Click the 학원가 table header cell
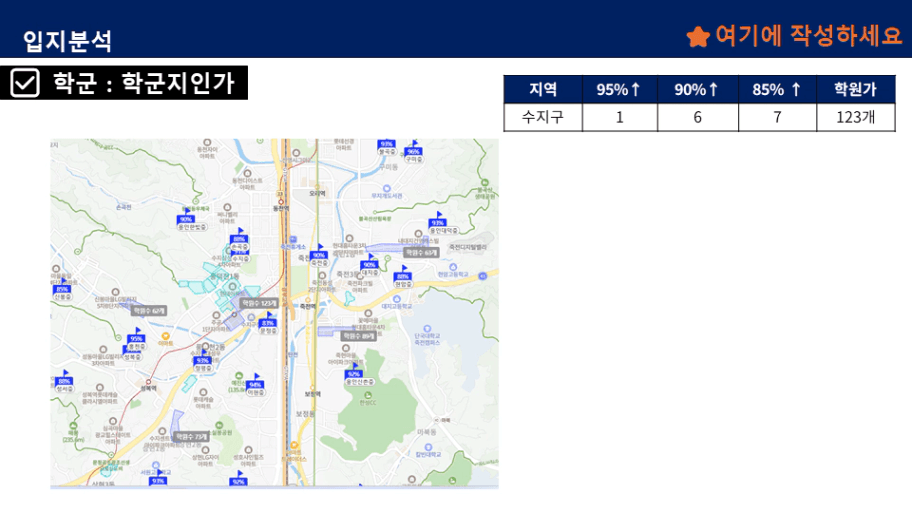The width and height of the screenshot is (912, 513). tap(856, 89)
